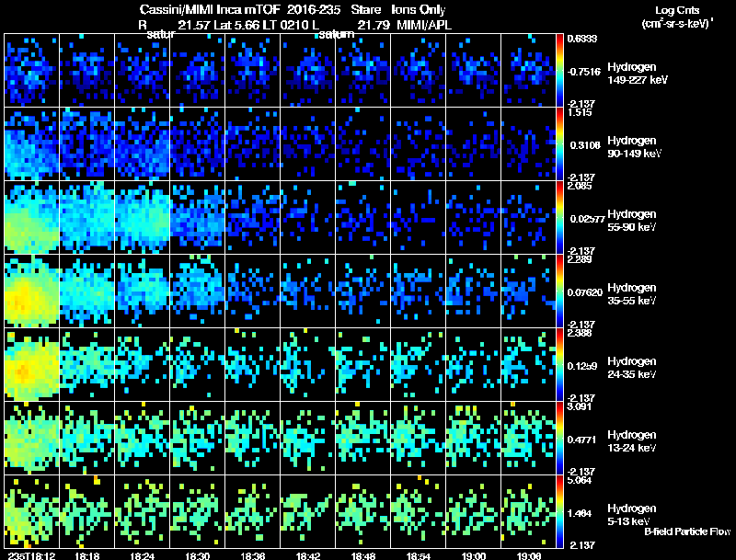The width and height of the screenshot is (736, 560).
Task: Click the -0.7516 color scale midpoint value
Action: click(583, 72)
